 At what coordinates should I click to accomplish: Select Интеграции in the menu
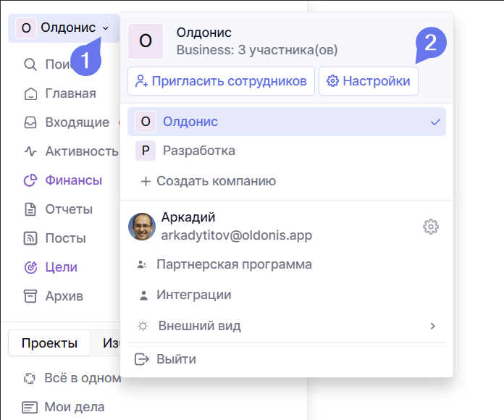pos(193,295)
